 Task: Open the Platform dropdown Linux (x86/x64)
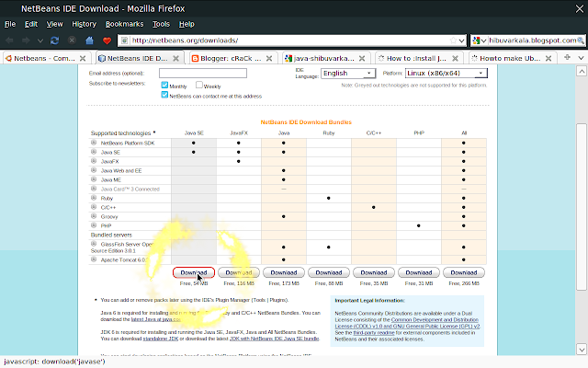[x=447, y=74]
